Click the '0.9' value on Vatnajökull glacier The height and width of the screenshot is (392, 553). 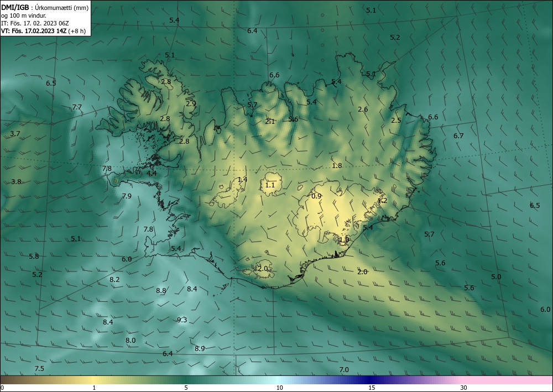point(317,196)
